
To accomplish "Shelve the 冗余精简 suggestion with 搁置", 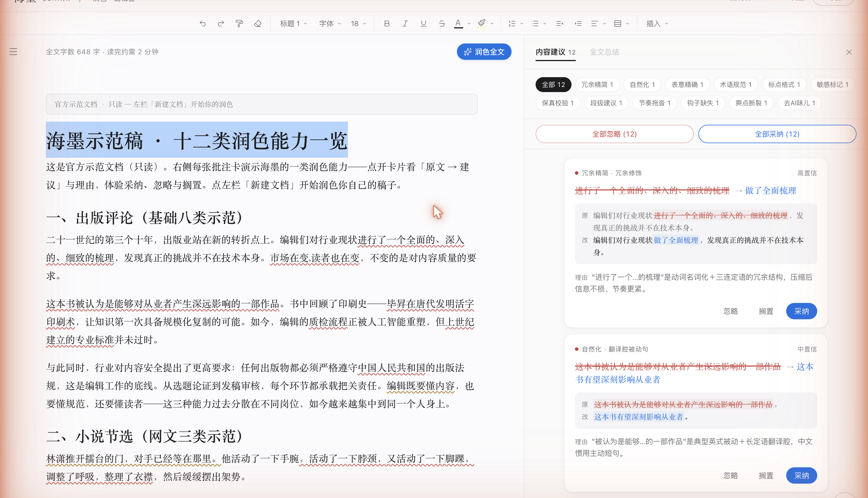I will (766, 311).
